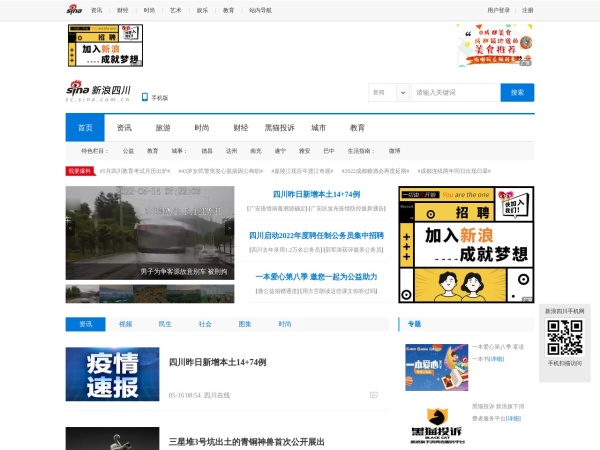Viewport: 600px width, 450px height.
Task: Select the 民生 tab in the news list
Action: tap(165, 324)
